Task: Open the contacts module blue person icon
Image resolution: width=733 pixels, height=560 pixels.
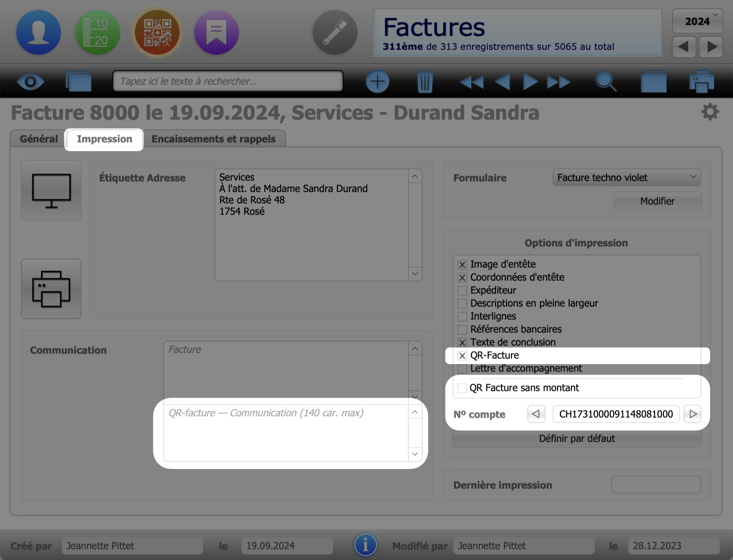Action: (x=39, y=33)
